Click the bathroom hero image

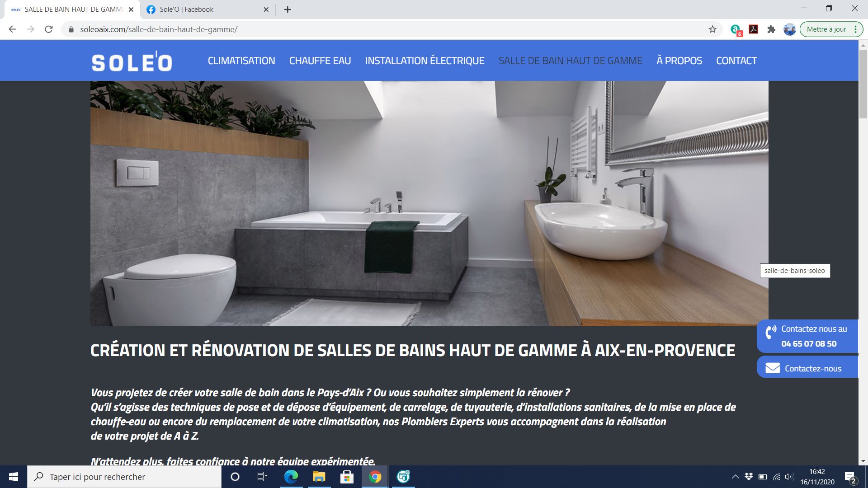coord(429,203)
